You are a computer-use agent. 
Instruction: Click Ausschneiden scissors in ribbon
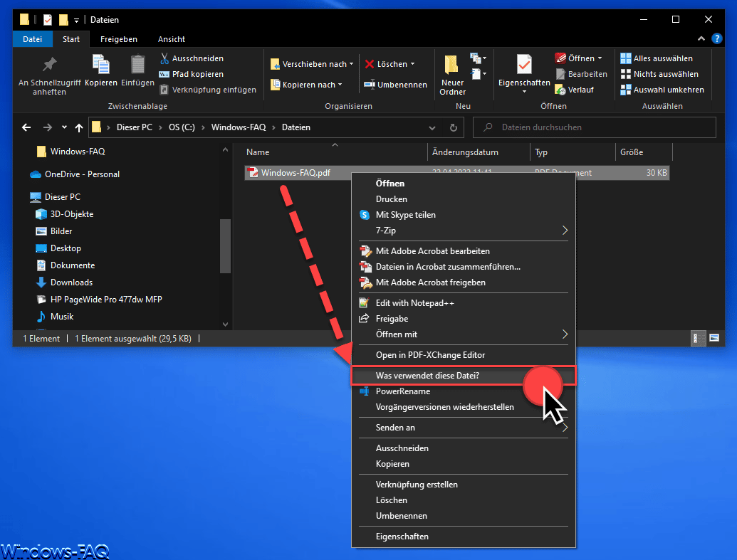click(192, 58)
